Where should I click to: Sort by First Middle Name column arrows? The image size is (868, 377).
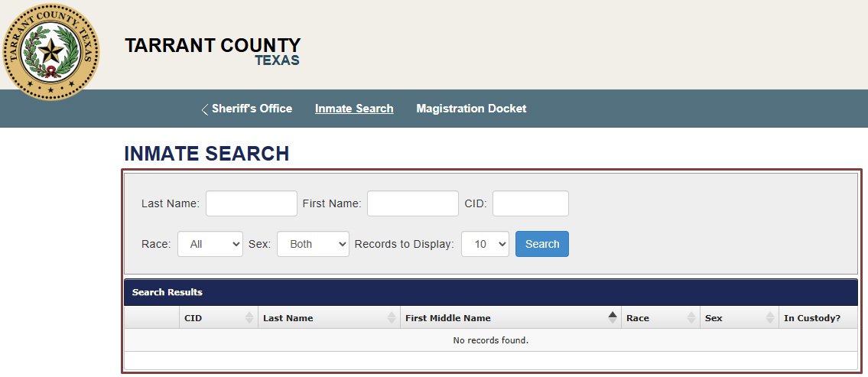613,318
